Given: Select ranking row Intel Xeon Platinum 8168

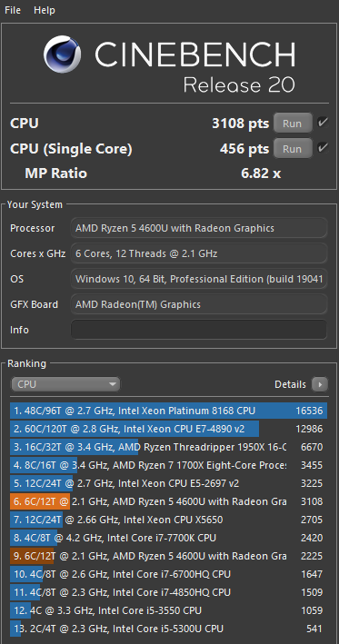Looking at the screenshot, I should click(168, 411).
